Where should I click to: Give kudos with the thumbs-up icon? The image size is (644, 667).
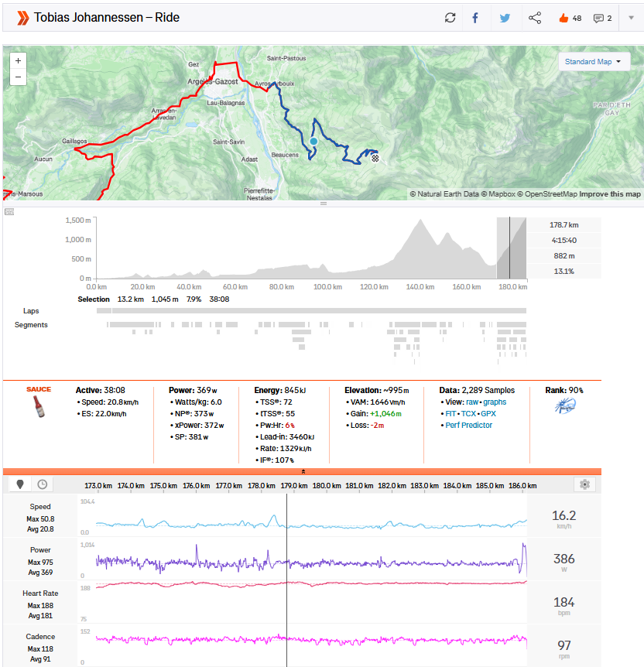[563, 18]
